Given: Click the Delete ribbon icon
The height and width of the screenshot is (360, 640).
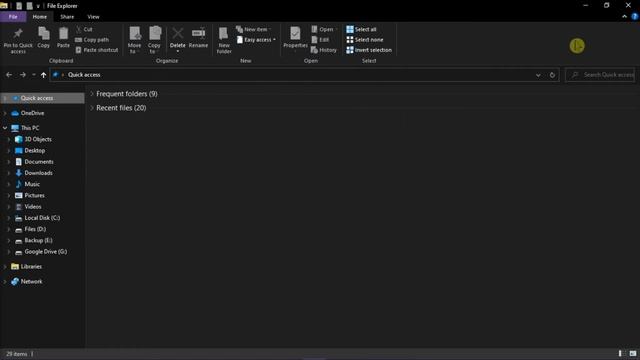Looking at the screenshot, I should click(x=178, y=34).
